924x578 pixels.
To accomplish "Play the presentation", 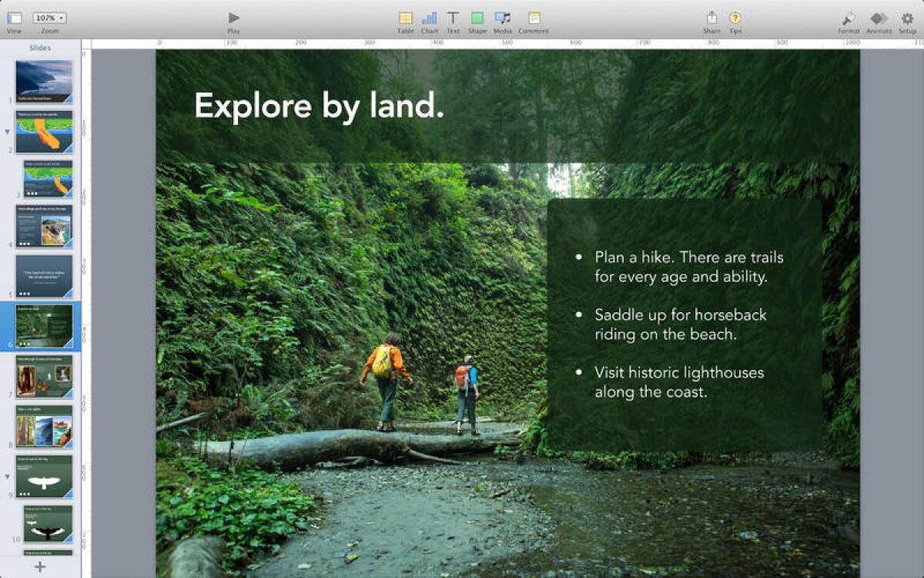I will [x=233, y=18].
